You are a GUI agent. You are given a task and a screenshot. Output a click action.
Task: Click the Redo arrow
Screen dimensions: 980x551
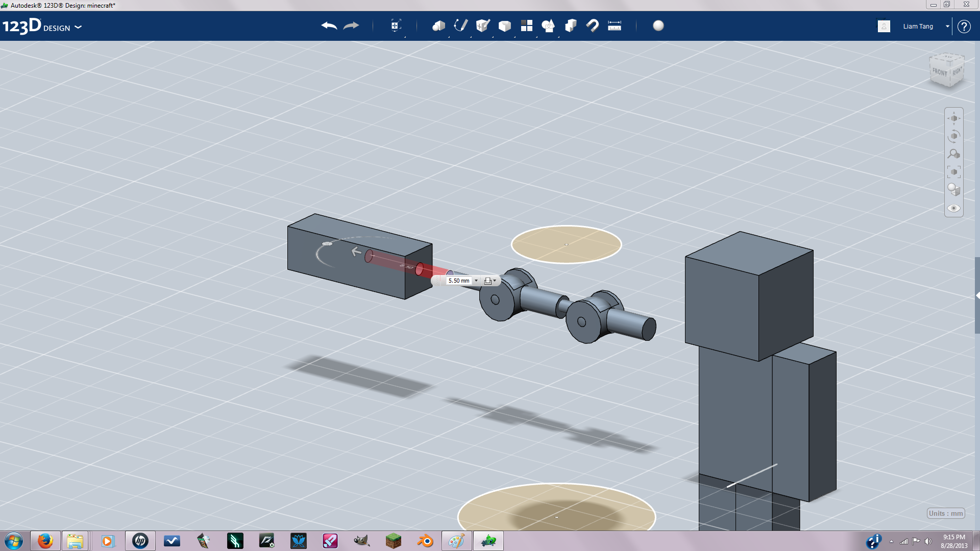click(351, 26)
